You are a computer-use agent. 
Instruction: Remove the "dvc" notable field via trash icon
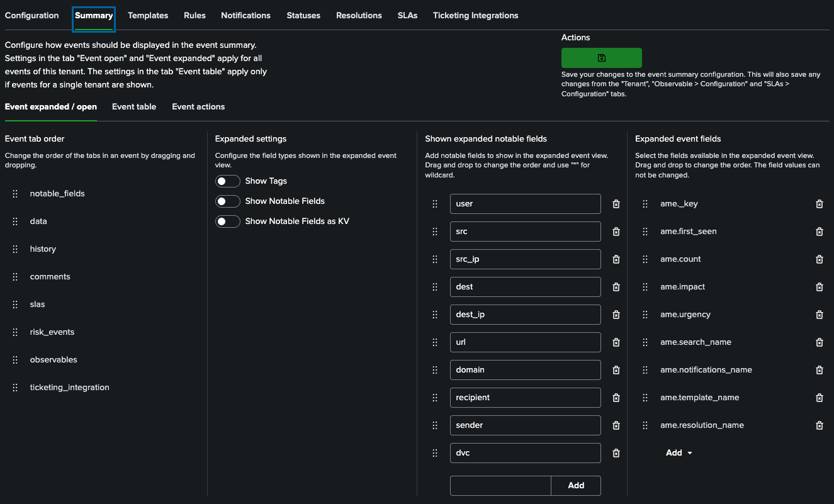point(616,453)
